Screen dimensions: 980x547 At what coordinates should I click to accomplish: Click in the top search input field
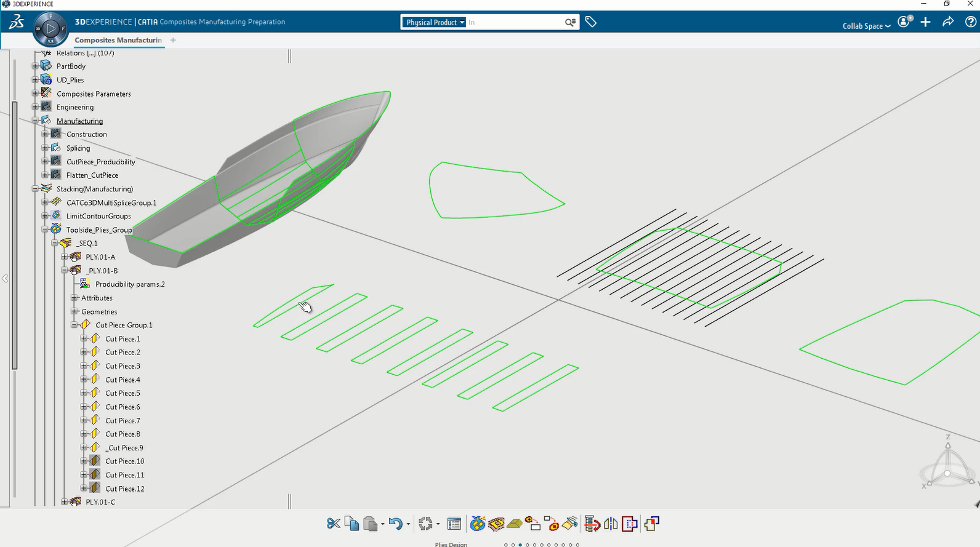pos(514,22)
